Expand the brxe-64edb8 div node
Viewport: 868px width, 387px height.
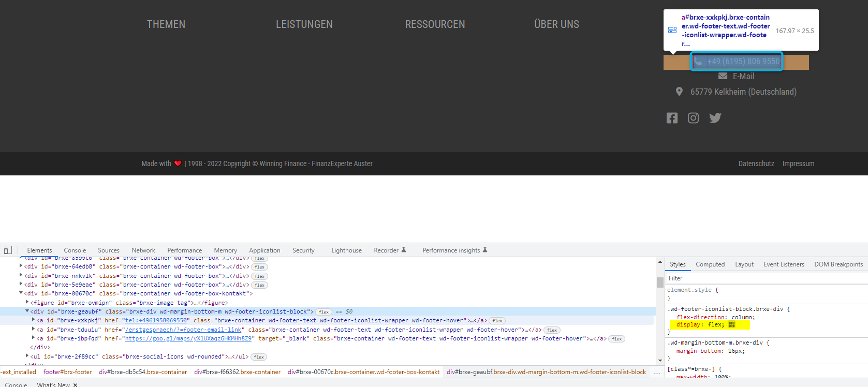(21, 266)
